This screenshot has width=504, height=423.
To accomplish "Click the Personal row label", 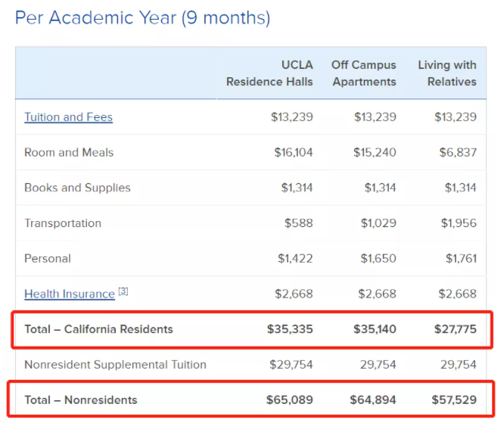I will 48,259.
